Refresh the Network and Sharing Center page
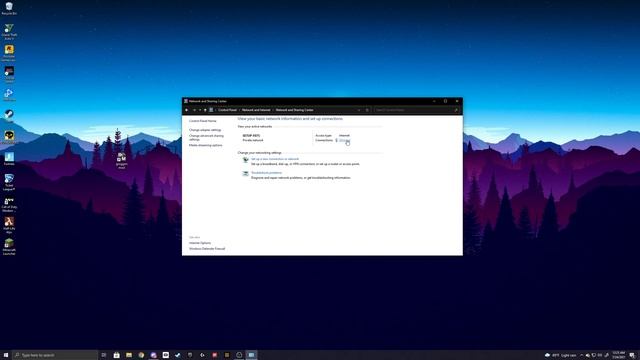The height and width of the screenshot is (360, 640). coord(367,110)
